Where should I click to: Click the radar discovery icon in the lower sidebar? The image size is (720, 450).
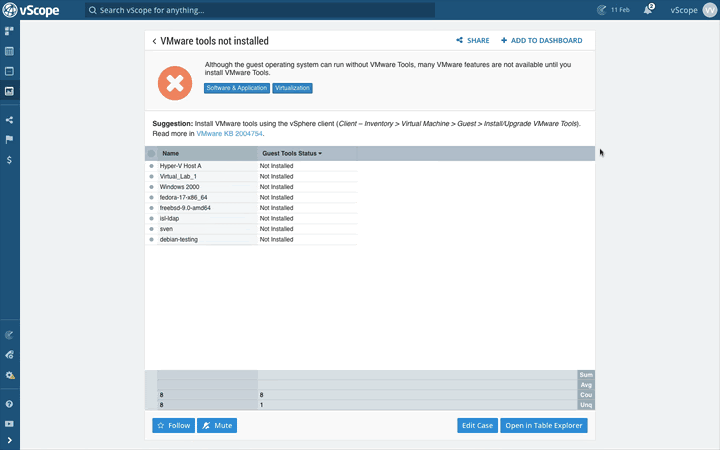(x=9, y=335)
